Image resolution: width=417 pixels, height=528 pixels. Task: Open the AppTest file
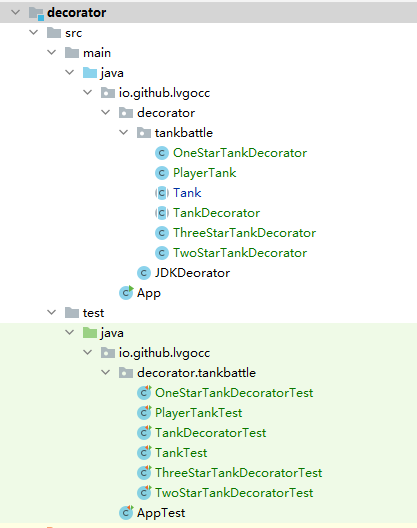click(161, 513)
